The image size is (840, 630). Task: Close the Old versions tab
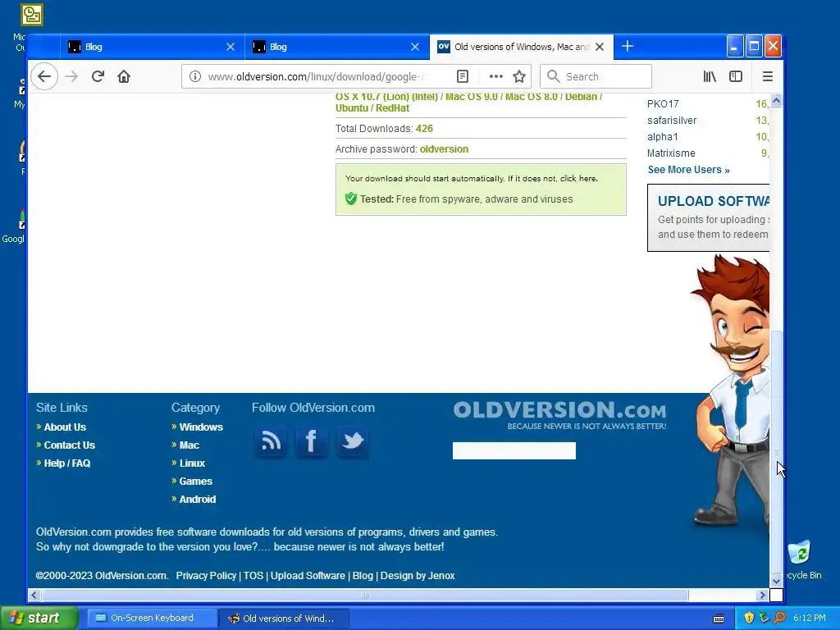click(x=600, y=47)
